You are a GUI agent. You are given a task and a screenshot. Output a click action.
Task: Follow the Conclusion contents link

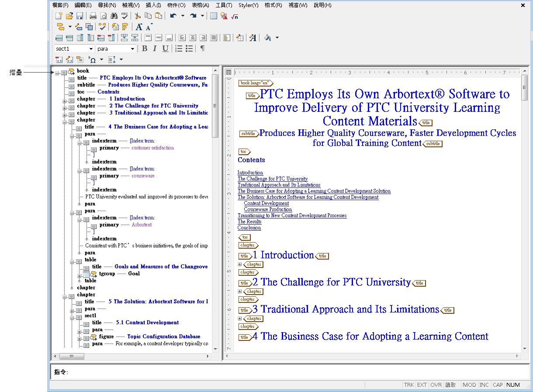249,228
